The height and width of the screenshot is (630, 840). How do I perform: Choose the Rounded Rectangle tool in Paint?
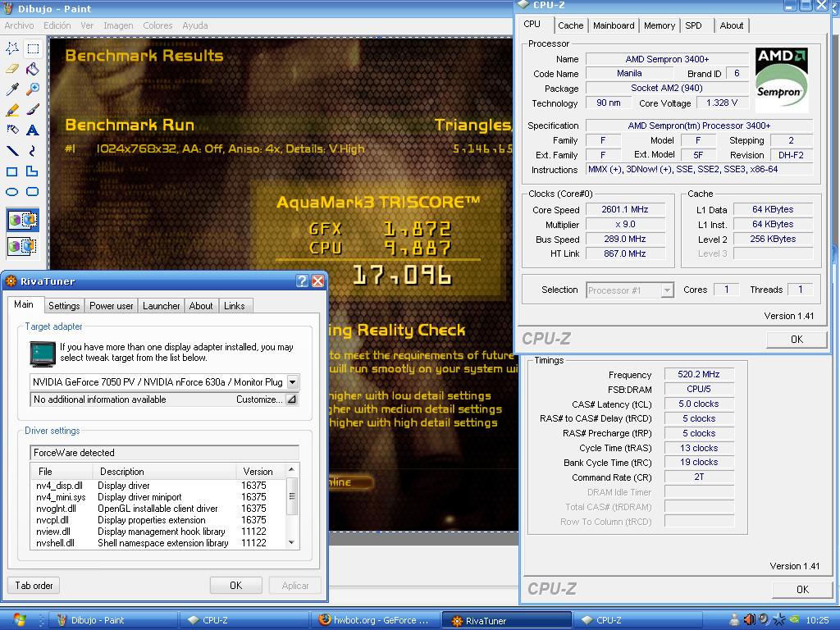pyautogui.click(x=33, y=192)
